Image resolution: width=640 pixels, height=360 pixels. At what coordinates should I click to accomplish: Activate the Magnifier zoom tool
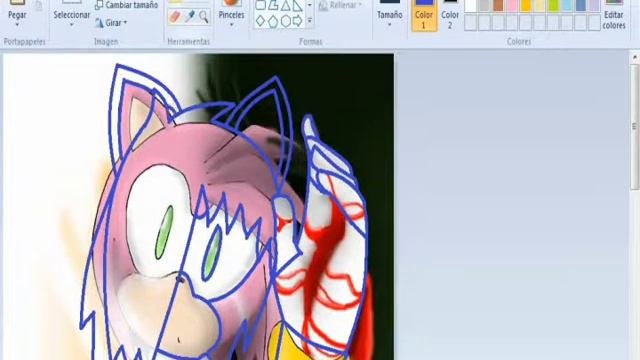pos(203,17)
